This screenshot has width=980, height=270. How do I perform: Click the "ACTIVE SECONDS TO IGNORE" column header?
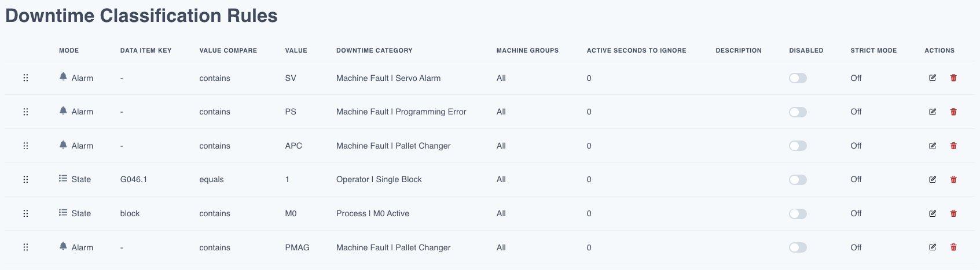coord(637,50)
